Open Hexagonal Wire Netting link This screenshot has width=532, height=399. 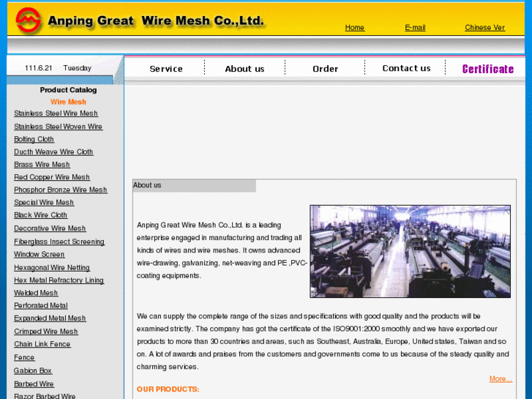52,267
